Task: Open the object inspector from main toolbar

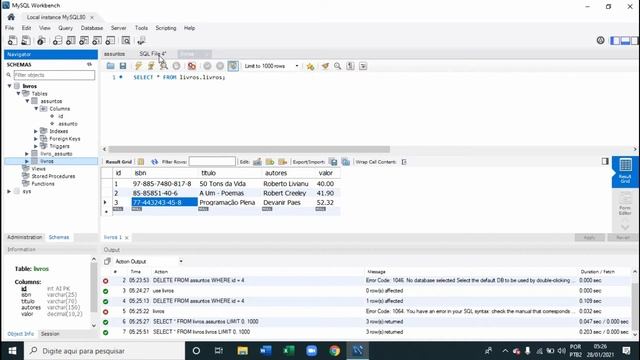Action: coord(41,40)
